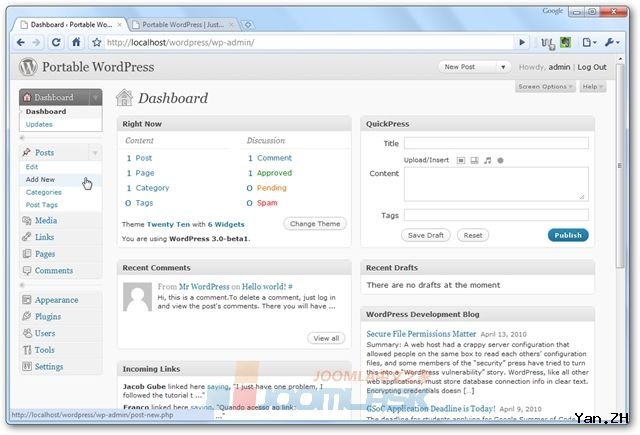Switch to the Portable WordPress browser tab
The image size is (640, 435).
pos(182,25)
